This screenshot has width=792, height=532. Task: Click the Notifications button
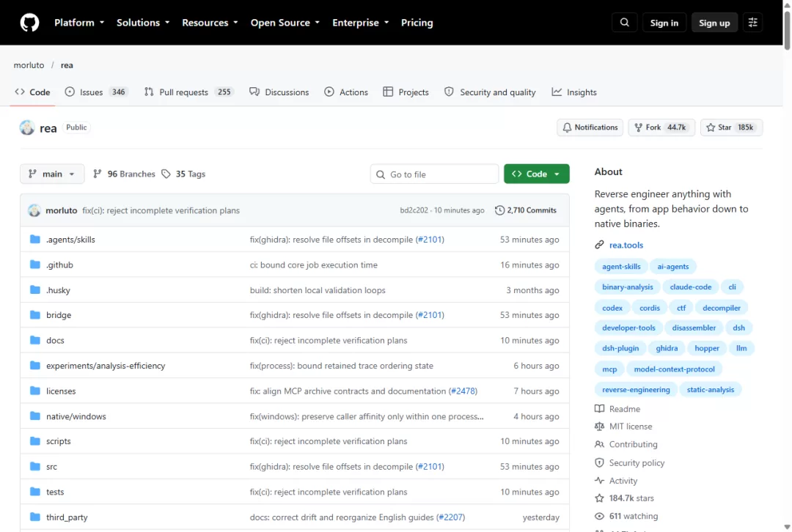[x=590, y=128]
